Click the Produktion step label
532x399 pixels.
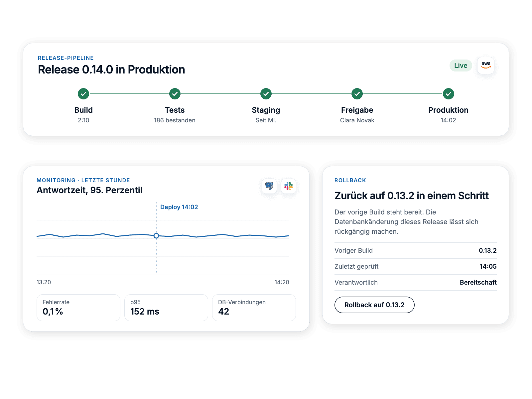click(x=448, y=110)
